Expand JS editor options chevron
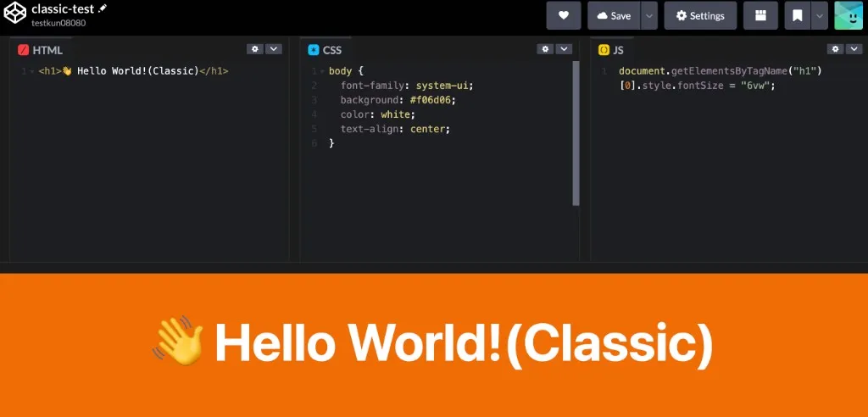The width and height of the screenshot is (868, 417). click(854, 48)
